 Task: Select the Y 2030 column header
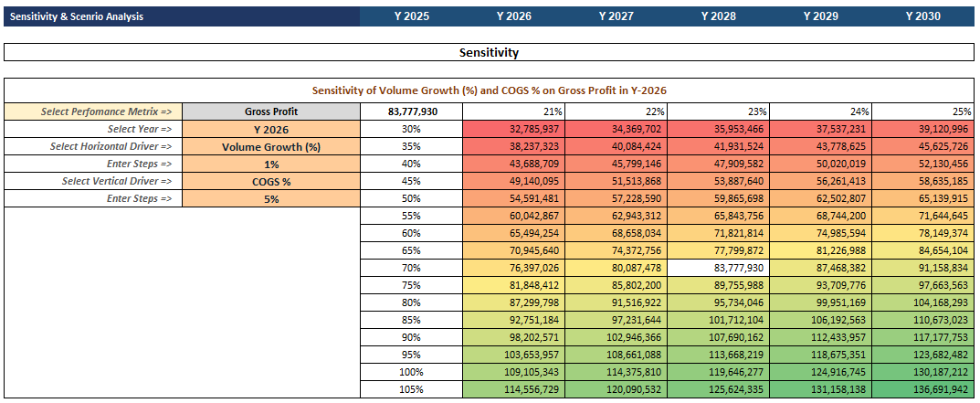(x=923, y=16)
